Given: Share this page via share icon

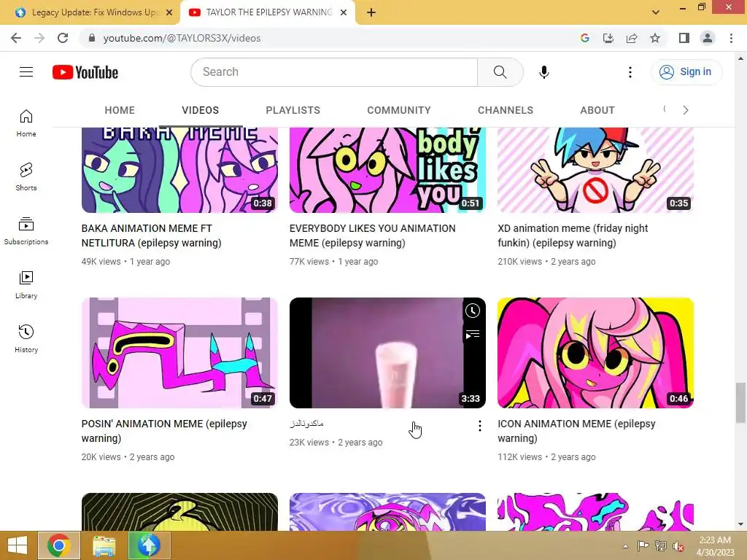Looking at the screenshot, I should 632,38.
